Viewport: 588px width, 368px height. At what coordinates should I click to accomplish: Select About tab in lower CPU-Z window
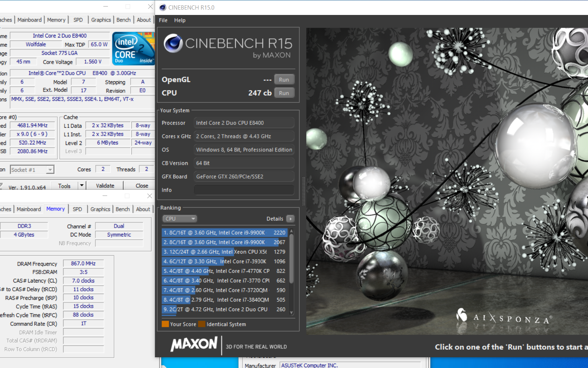tap(143, 209)
